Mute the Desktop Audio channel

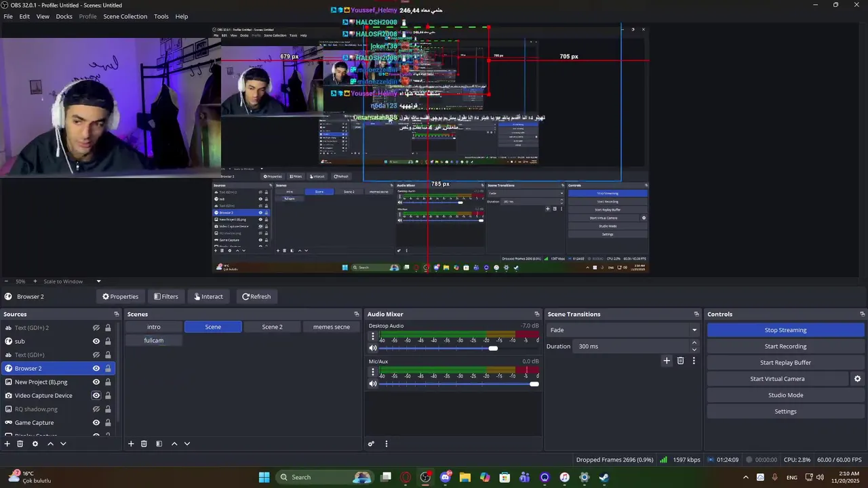pyautogui.click(x=373, y=348)
